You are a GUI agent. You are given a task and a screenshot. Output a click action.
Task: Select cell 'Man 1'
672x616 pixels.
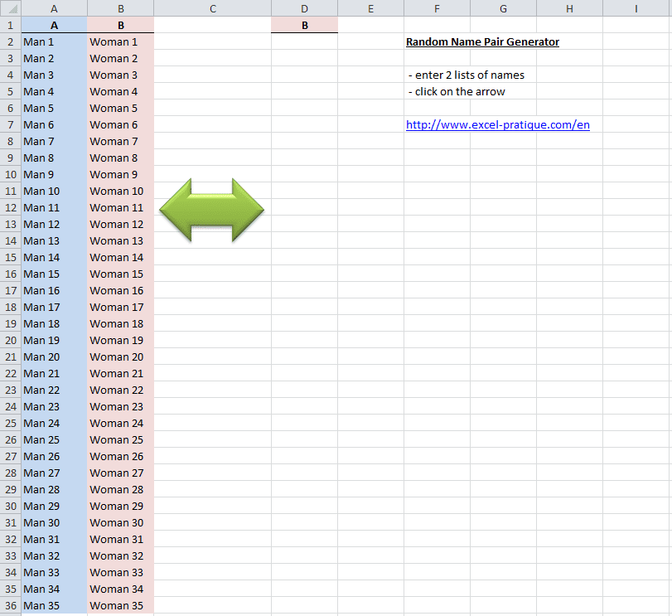tap(54, 42)
